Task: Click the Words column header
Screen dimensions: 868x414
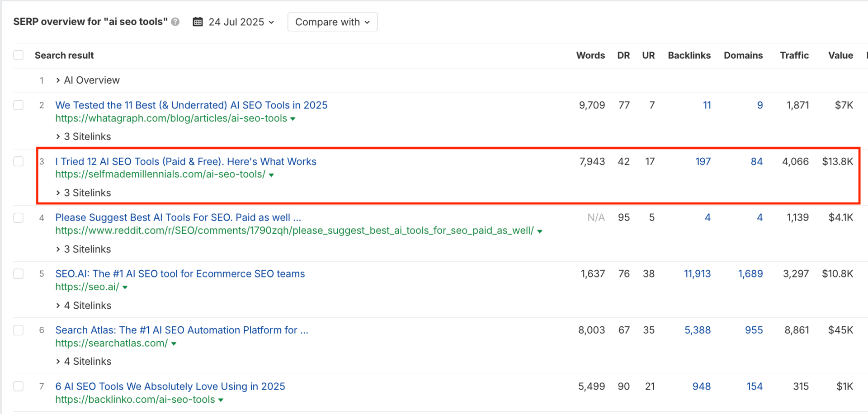Action: 590,55
